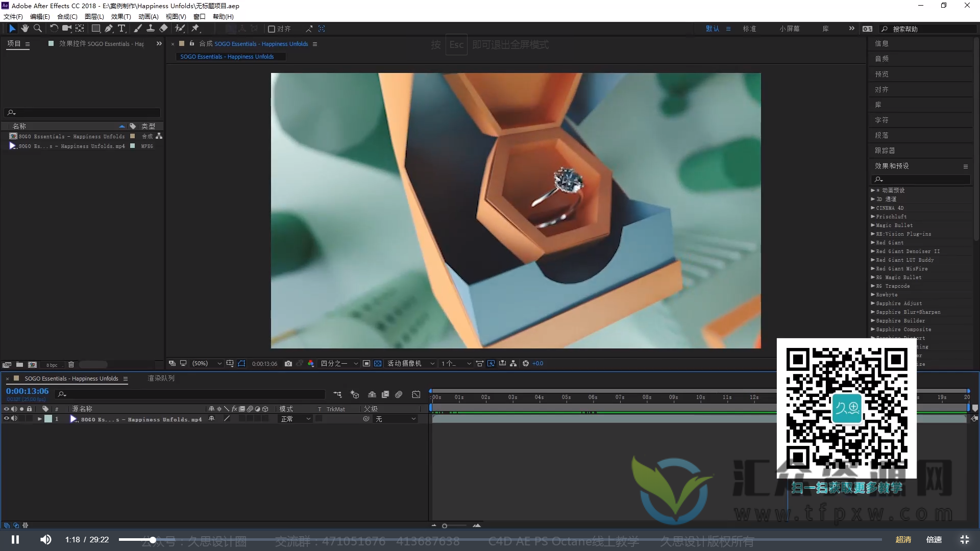This screenshot has width=980, height=551.
Task: Select the Horizontal Type tool
Action: pos(121,29)
